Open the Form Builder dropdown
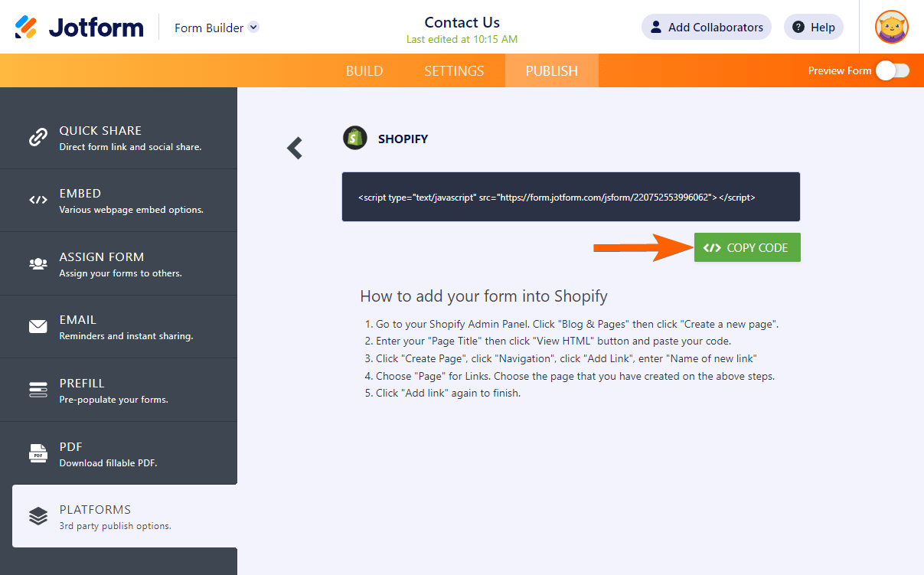 pyautogui.click(x=216, y=26)
